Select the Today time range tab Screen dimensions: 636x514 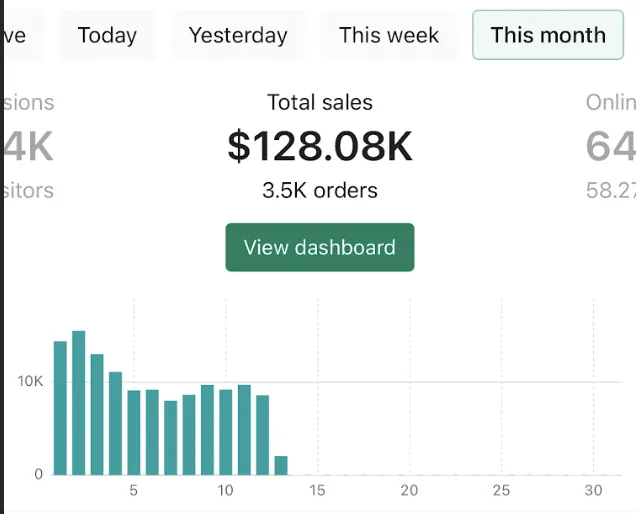107,35
